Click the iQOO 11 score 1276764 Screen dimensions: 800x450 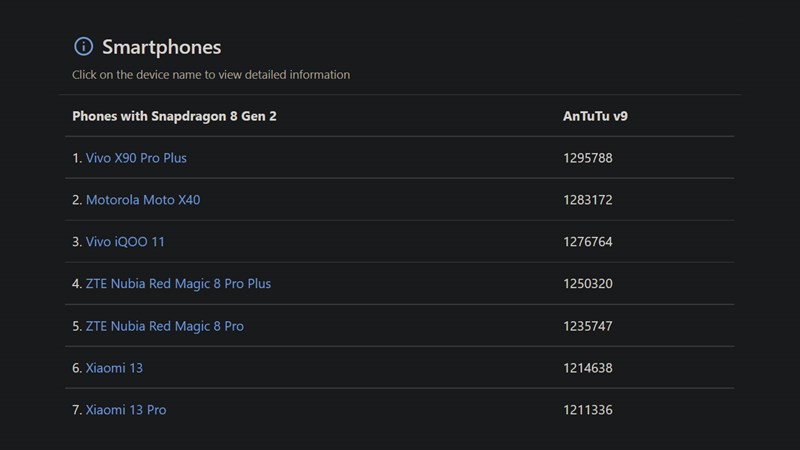tap(588, 242)
